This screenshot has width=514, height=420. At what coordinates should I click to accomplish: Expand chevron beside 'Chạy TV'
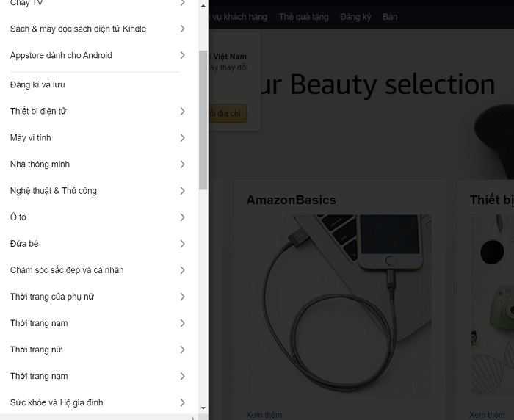pos(183,3)
